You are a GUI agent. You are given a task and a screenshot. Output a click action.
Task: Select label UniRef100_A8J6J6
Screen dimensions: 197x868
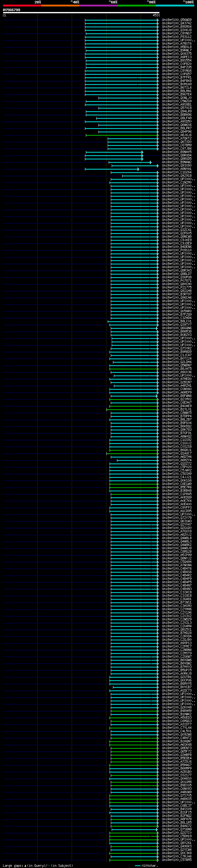176,135
